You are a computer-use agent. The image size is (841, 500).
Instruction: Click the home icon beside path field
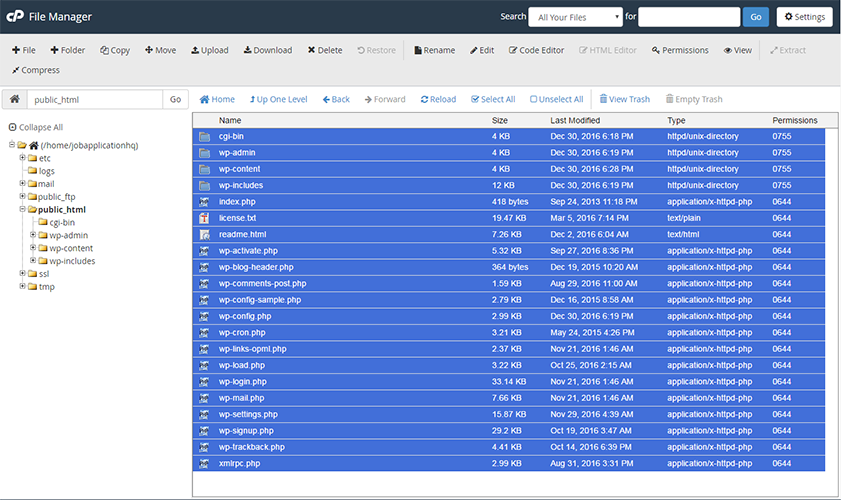point(15,99)
